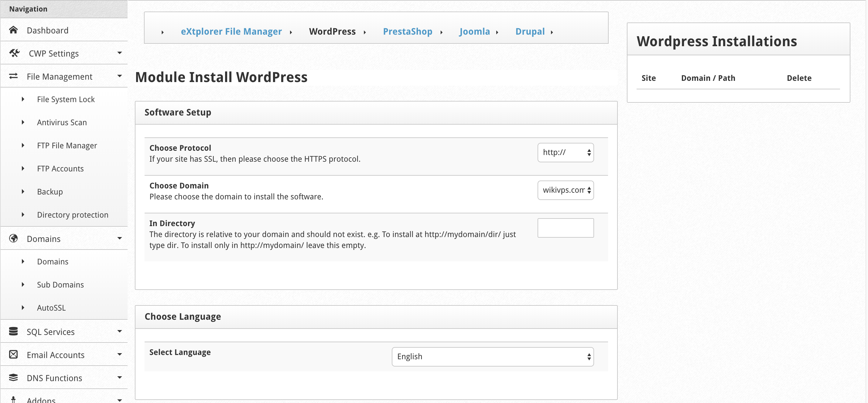Switch to eXtplorer File Manager tab
The image size is (868, 403).
tap(231, 31)
